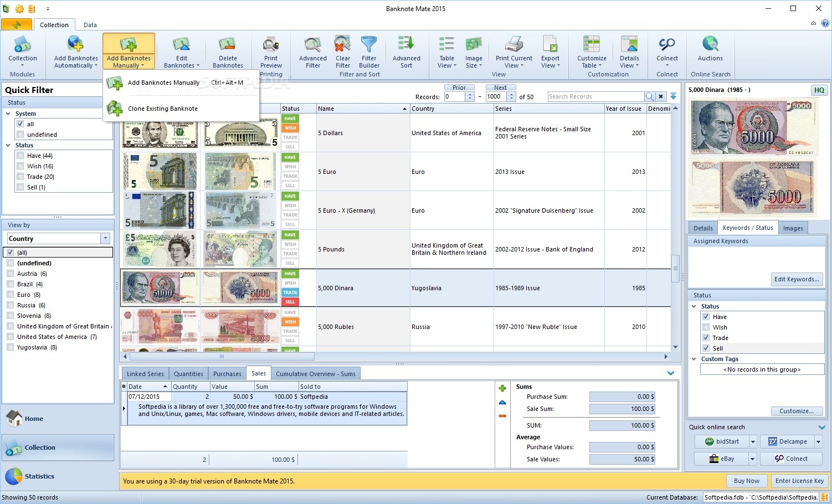Open Print Preview

click(271, 52)
